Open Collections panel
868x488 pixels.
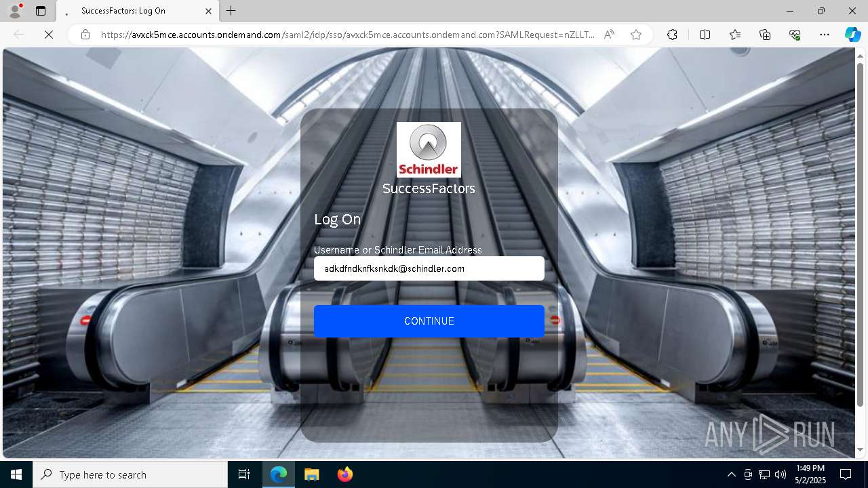pyautogui.click(x=765, y=35)
